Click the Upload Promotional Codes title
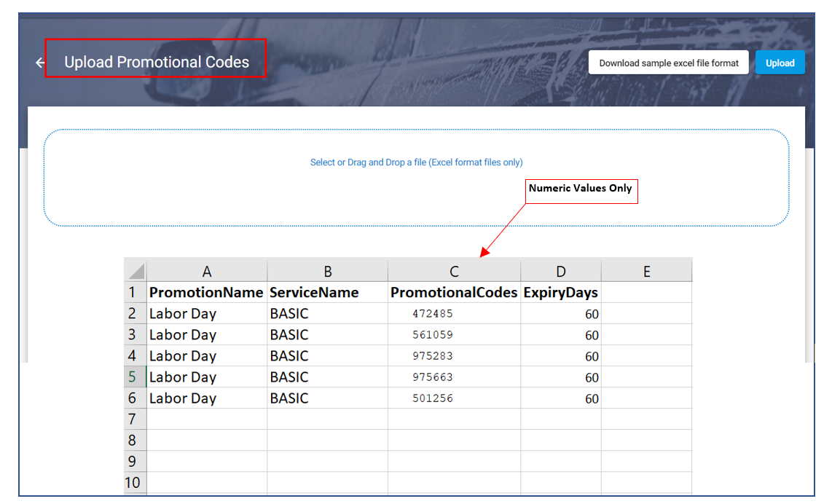 click(156, 63)
